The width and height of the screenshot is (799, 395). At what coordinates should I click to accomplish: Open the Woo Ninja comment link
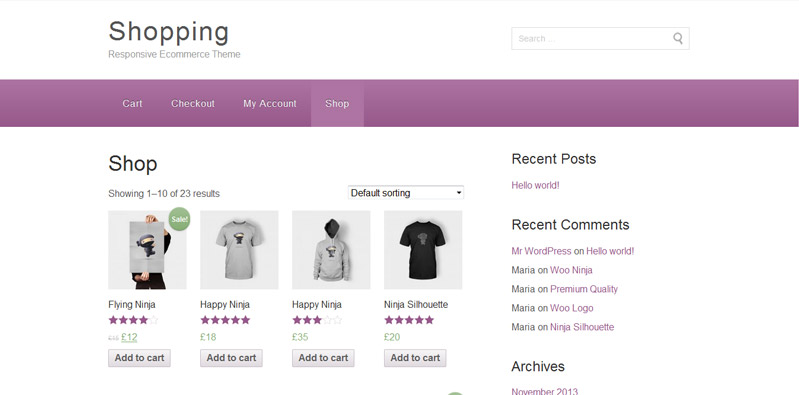[x=571, y=270]
